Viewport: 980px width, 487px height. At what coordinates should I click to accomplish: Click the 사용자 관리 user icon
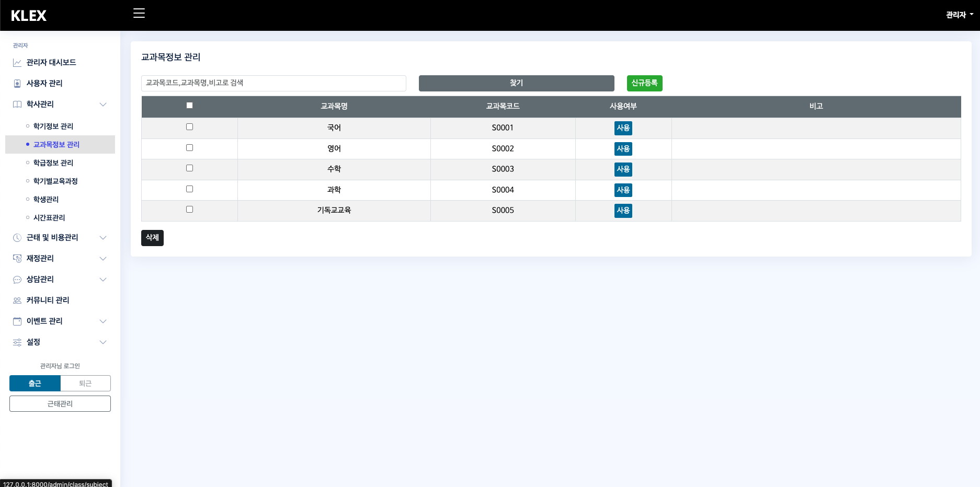(17, 84)
